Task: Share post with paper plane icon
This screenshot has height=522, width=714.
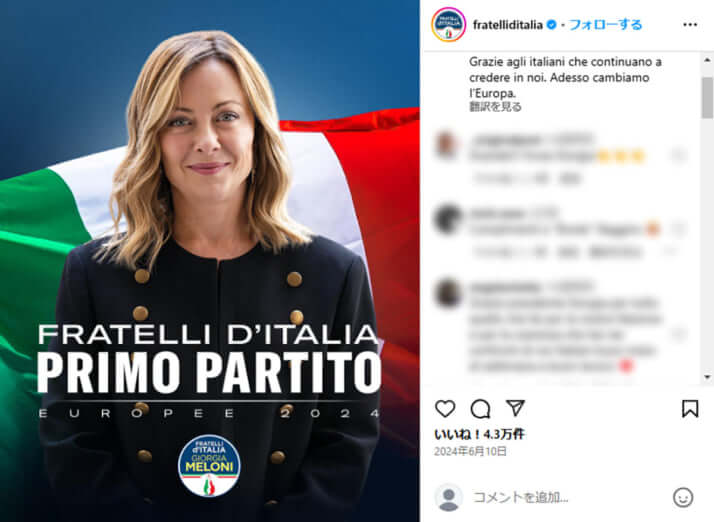Action: pyautogui.click(x=515, y=408)
